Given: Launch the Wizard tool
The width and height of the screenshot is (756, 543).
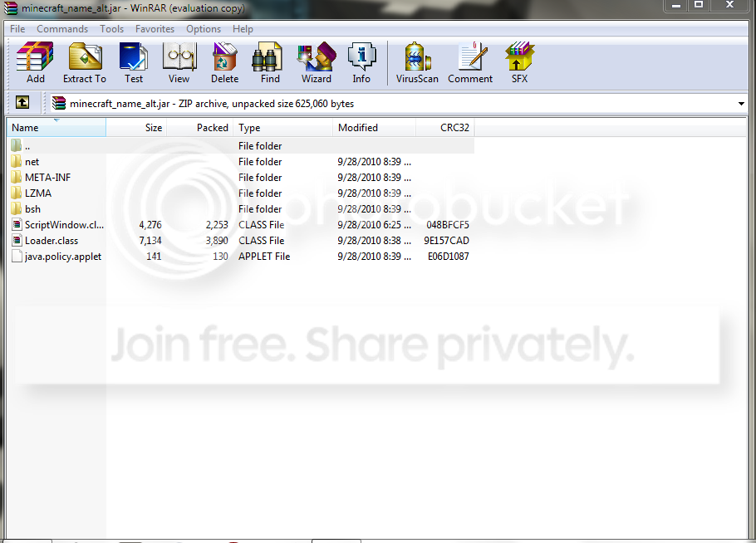Looking at the screenshot, I should click(316, 63).
